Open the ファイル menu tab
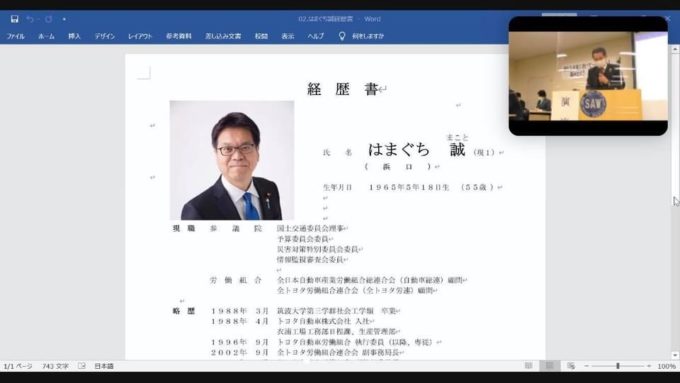The width and height of the screenshot is (680, 383). point(16,36)
